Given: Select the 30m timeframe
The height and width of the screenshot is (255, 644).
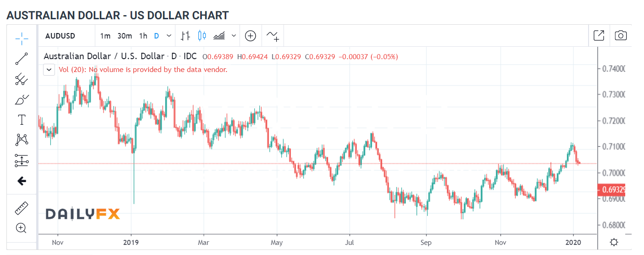Looking at the screenshot, I should 125,36.
